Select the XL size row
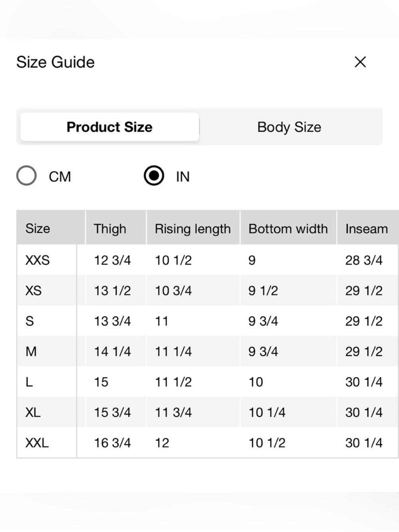The height and width of the screenshot is (532, 399). (207, 412)
